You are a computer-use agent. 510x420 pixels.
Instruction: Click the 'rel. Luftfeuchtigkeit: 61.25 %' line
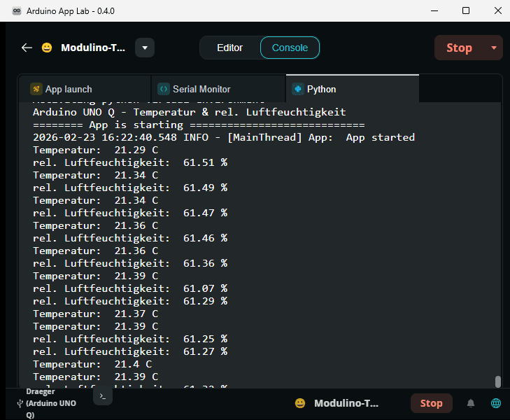tap(130, 339)
